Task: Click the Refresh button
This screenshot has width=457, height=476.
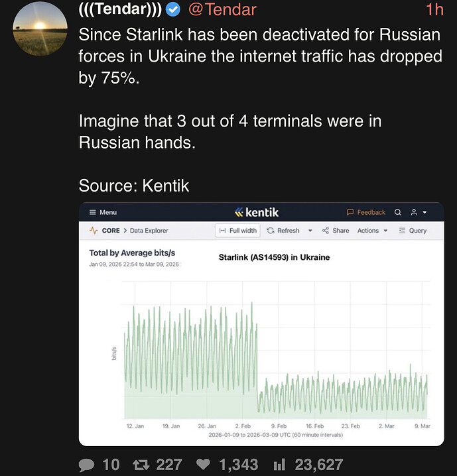Action: click(x=283, y=231)
